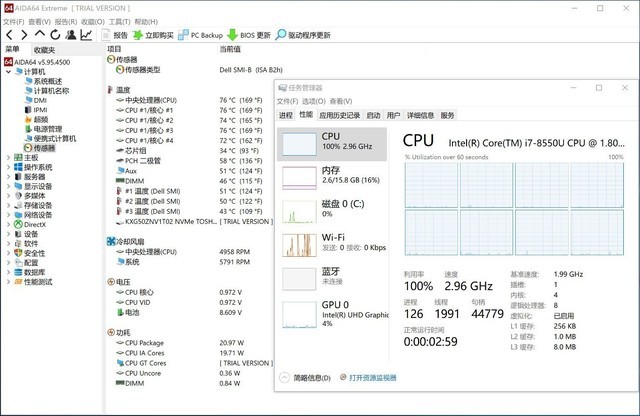This screenshot has width=640, height=416.
Task: Select 安全性 security in the tree
Action: [29, 253]
